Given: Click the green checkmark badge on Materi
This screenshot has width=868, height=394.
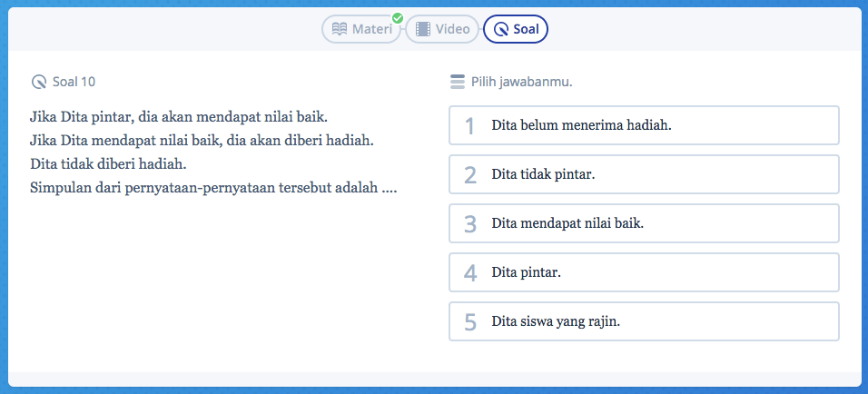Looking at the screenshot, I should click(397, 18).
